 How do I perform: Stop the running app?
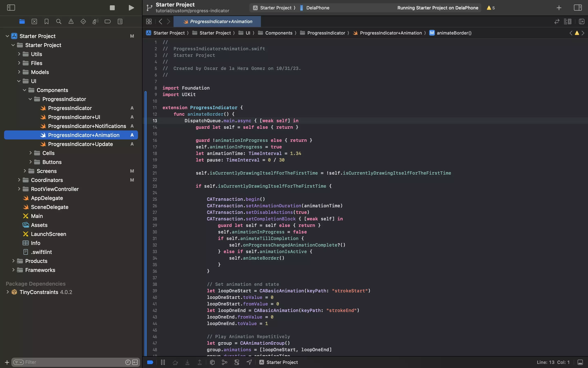click(x=112, y=8)
